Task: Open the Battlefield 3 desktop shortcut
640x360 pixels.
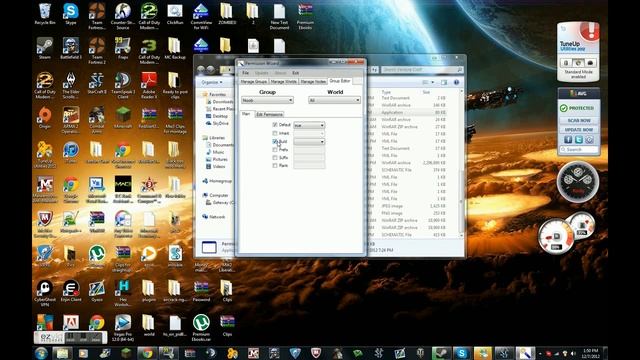Action: [71, 48]
